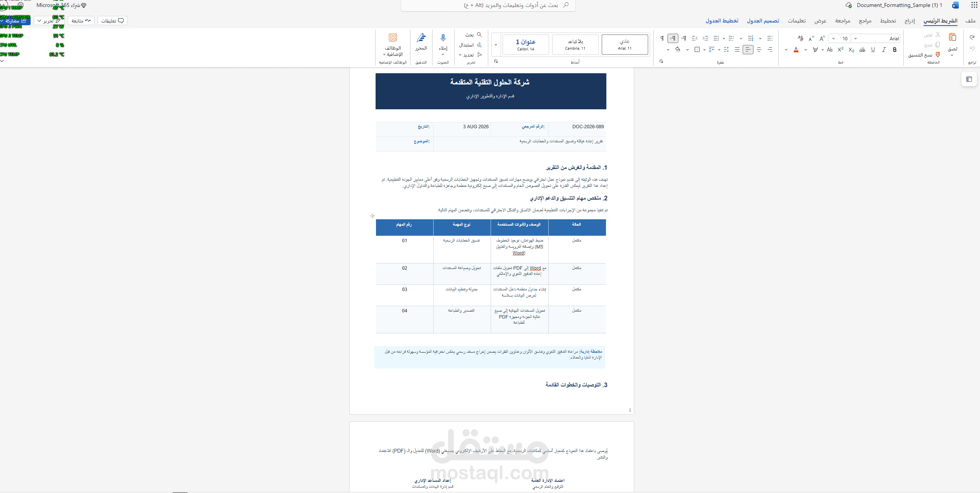Apply the Normal (عادي) style
This screenshot has height=493, width=980.
(x=625, y=45)
